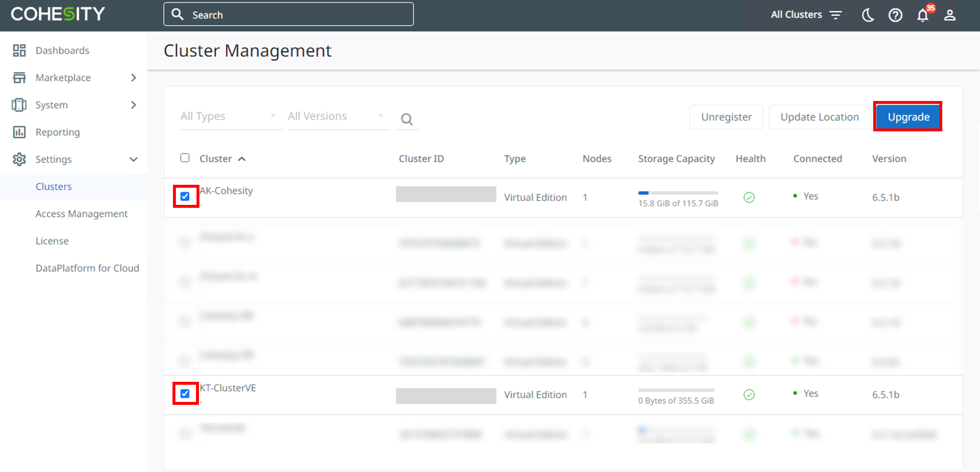Click the Connected column header
The image size is (980, 472).
[x=817, y=159]
